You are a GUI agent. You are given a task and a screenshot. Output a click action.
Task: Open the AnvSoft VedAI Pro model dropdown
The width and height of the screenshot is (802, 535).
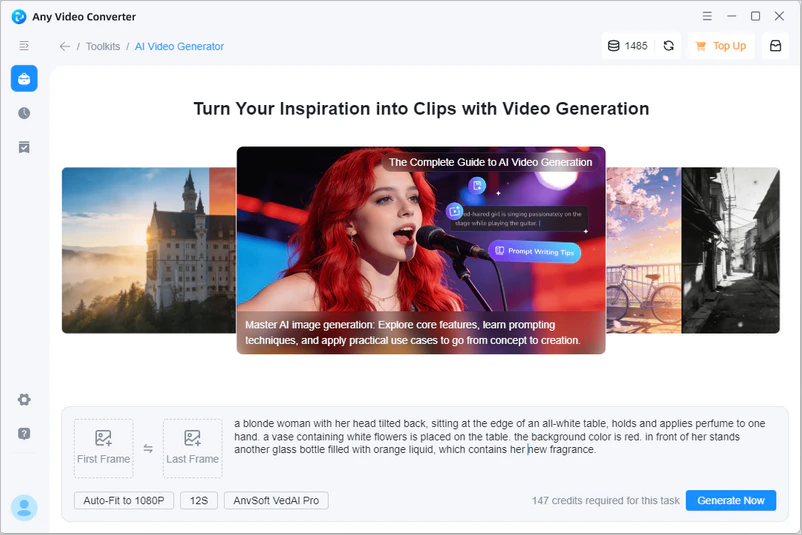coord(276,500)
